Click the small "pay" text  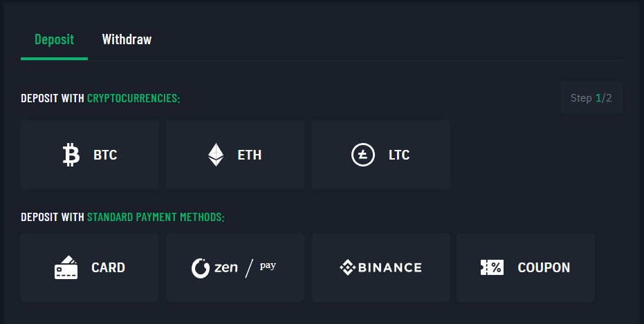pos(268,265)
